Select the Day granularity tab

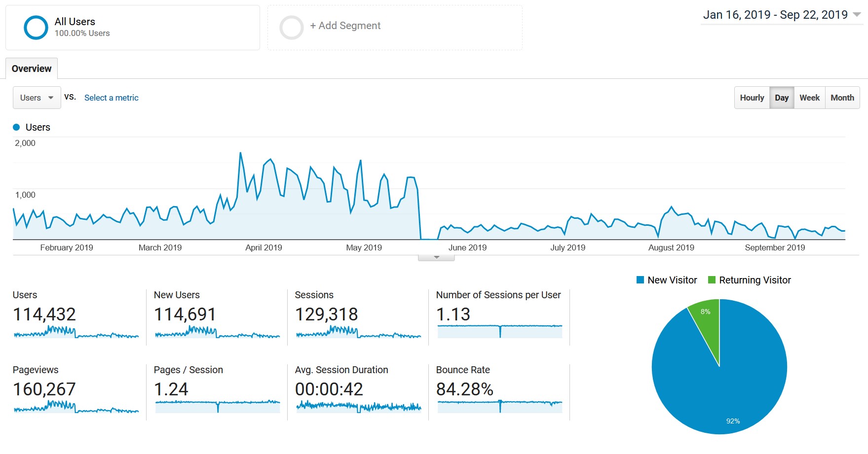click(781, 98)
